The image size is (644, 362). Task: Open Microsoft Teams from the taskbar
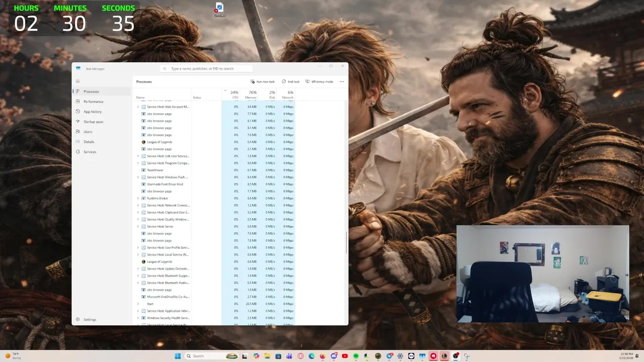click(289, 356)
